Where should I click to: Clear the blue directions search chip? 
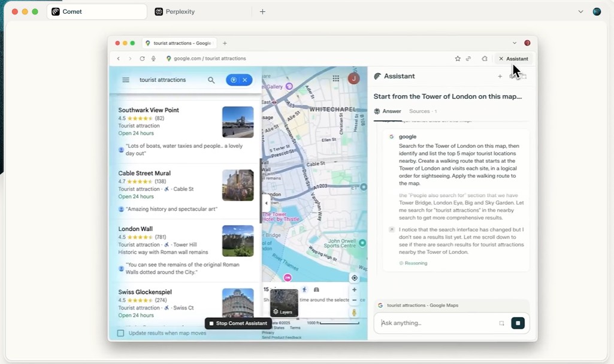coord(245,80)
